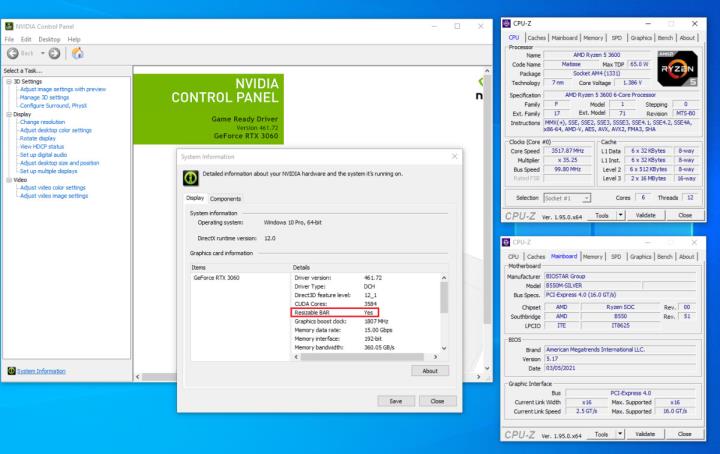This screenshot has height=454, width=720.
Task: Open the Socket #1 selection dropdown
Action: click(567, 198)
